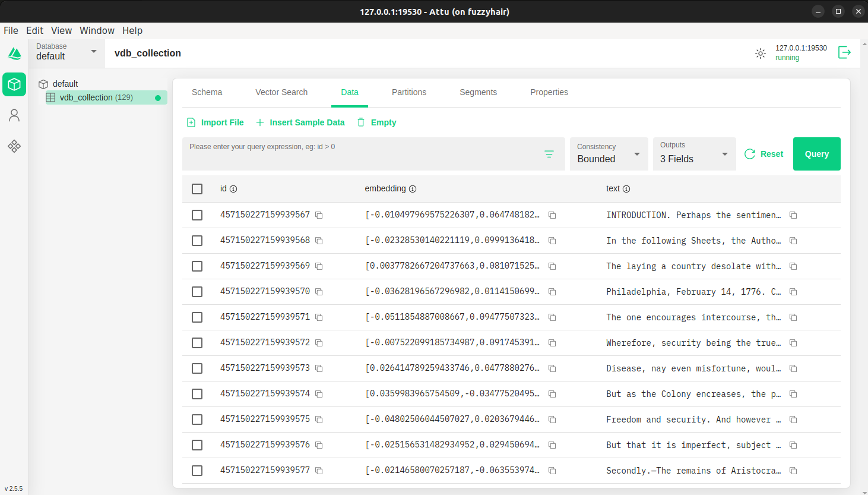Copy embedding starting with 0.0359983965754509

tap(552, 394)
